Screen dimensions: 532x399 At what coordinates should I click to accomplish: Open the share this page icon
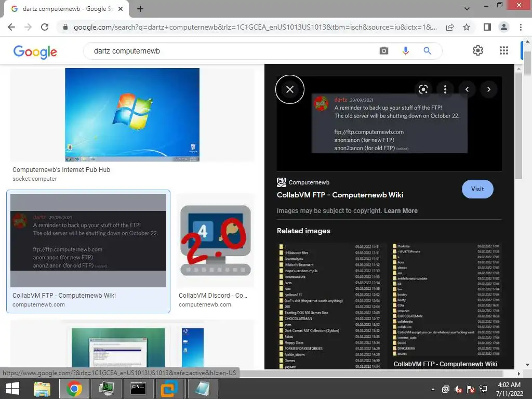450,27
